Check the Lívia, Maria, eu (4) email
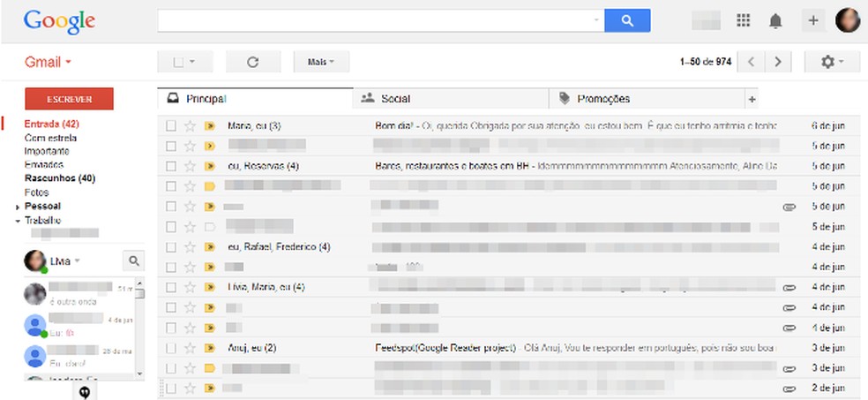 coord(171,288)
